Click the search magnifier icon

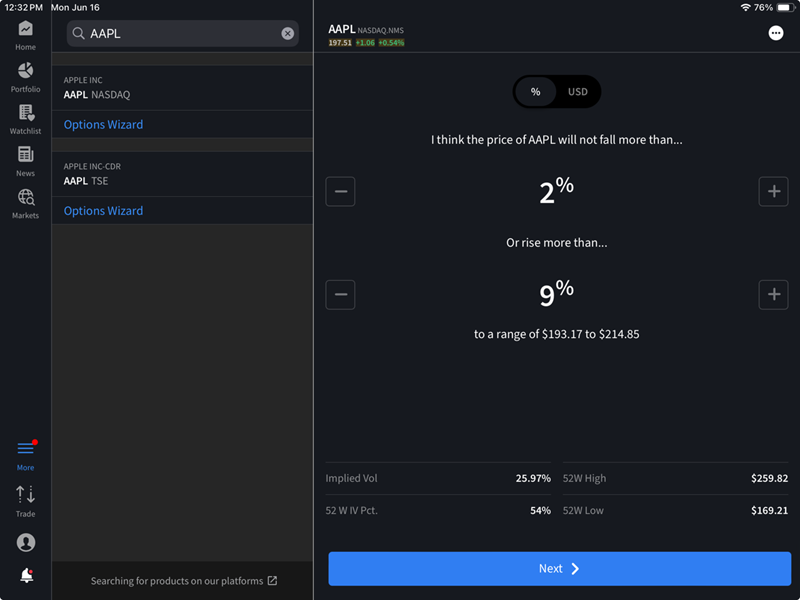78,34
